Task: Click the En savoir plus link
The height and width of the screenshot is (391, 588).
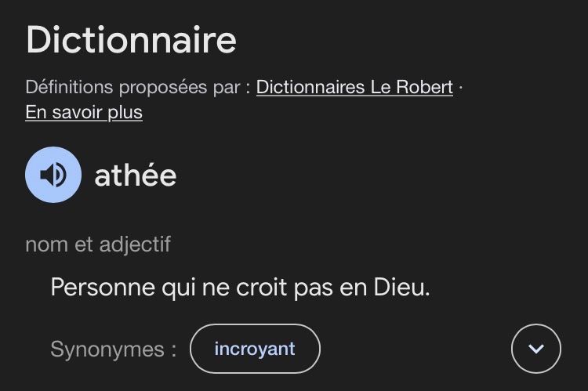Action: [x=84, y=112]
